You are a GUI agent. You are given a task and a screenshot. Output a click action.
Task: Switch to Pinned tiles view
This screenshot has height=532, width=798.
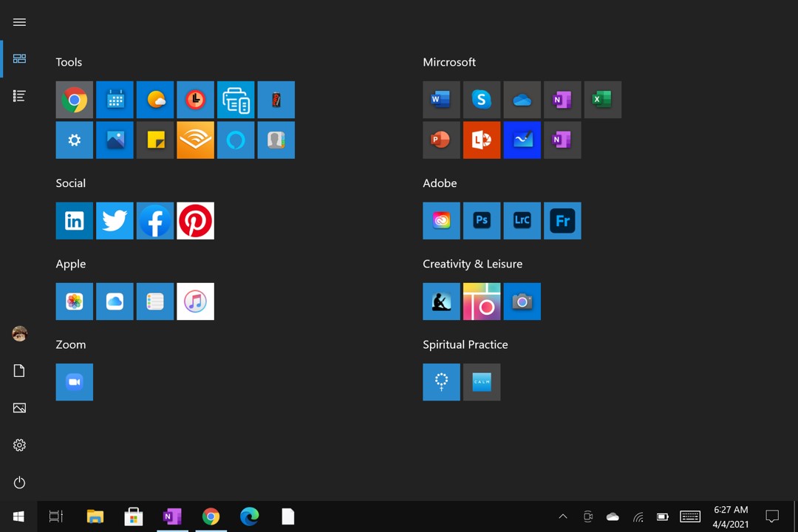[19, 59]
